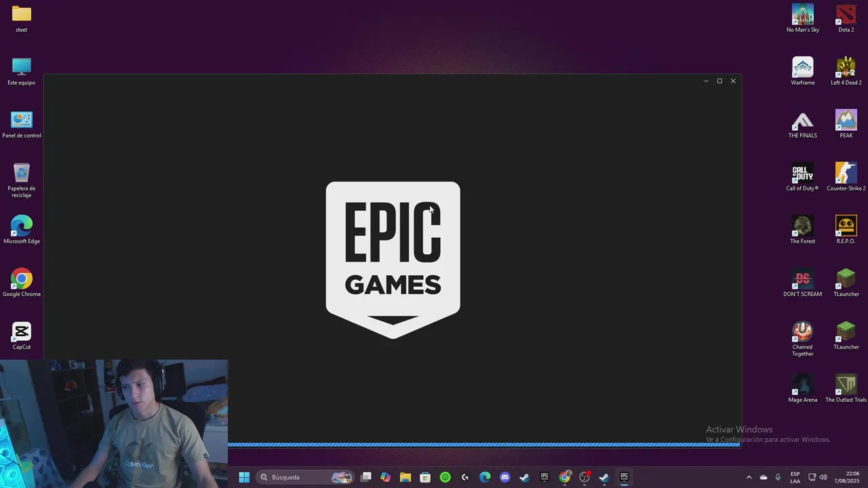Open network settings from the tray icon

point(812,477)
